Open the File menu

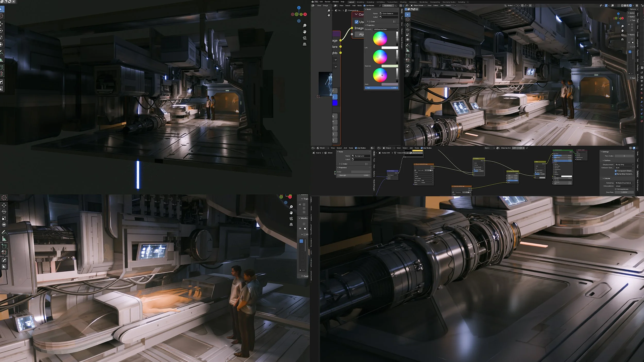pos(316,2)
